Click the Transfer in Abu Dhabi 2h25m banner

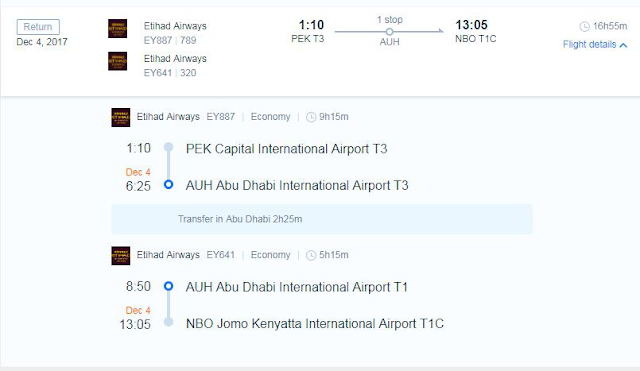(x=322, y=219)
